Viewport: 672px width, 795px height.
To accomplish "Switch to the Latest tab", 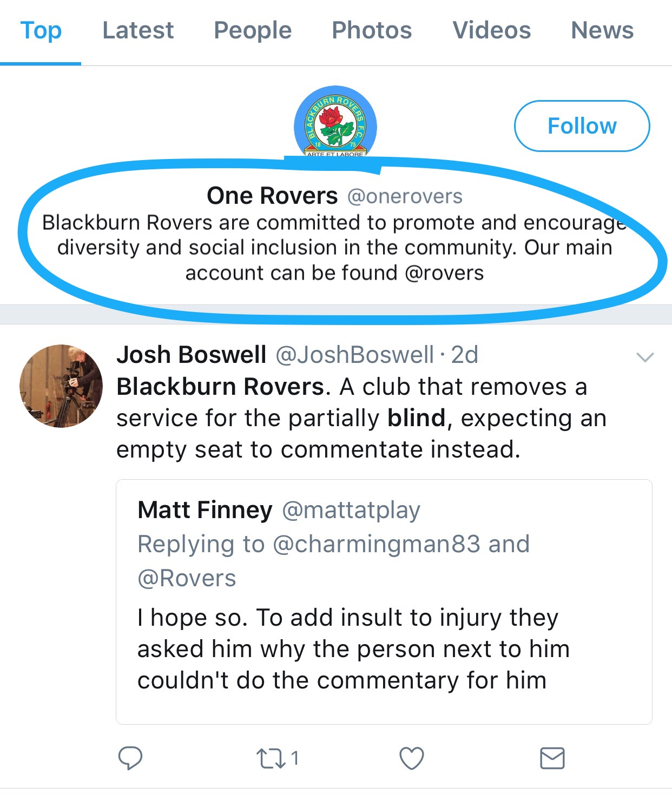I will pyautogui.click(x=138, y=30).
